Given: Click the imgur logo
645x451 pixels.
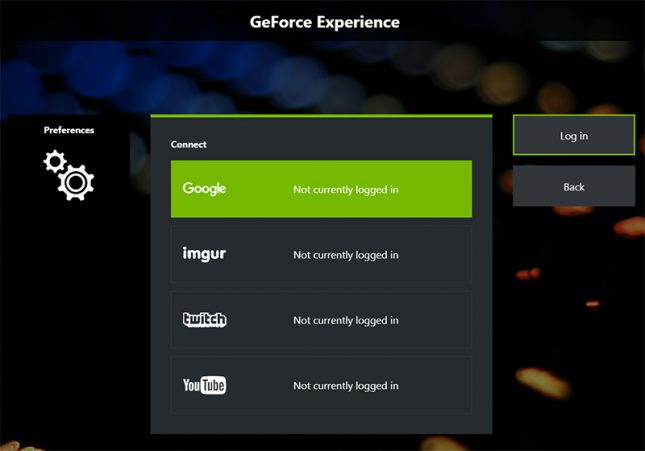Looking at the screenshot, I should pos(204,253).
